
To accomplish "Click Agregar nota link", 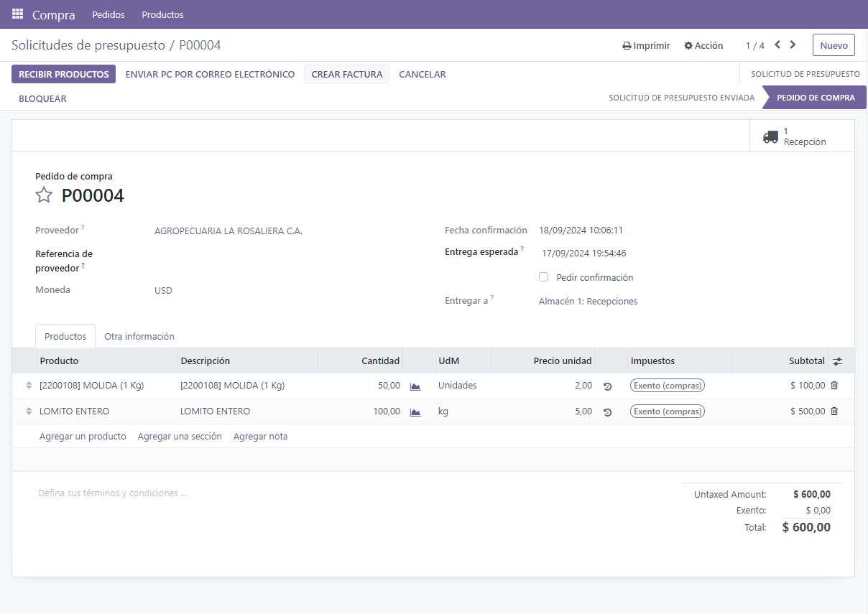I will (261, 436).
